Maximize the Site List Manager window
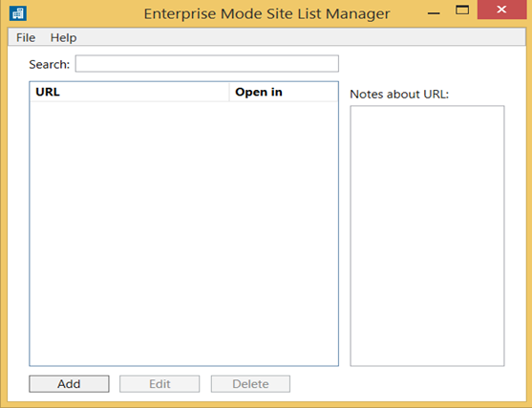This screenshot has height=408, width=532. point(462,11)
